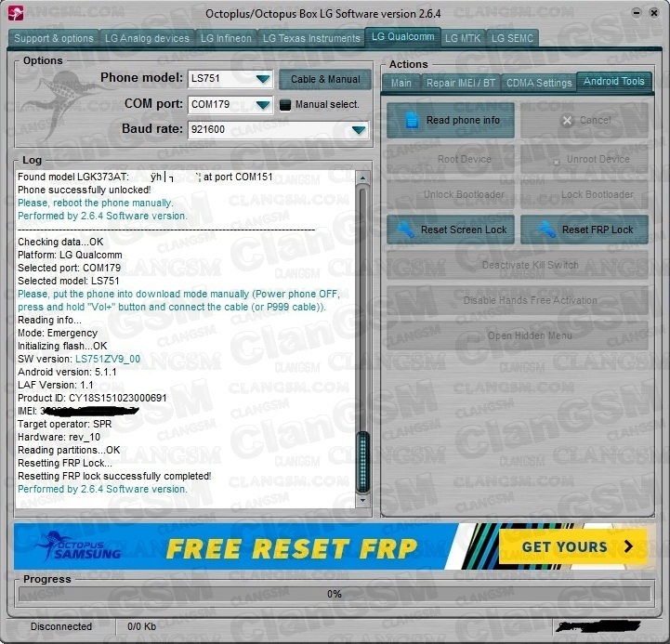Toggle the Manual select checkbox
This screenshot has height=644, width=670.
coord(285,105)
